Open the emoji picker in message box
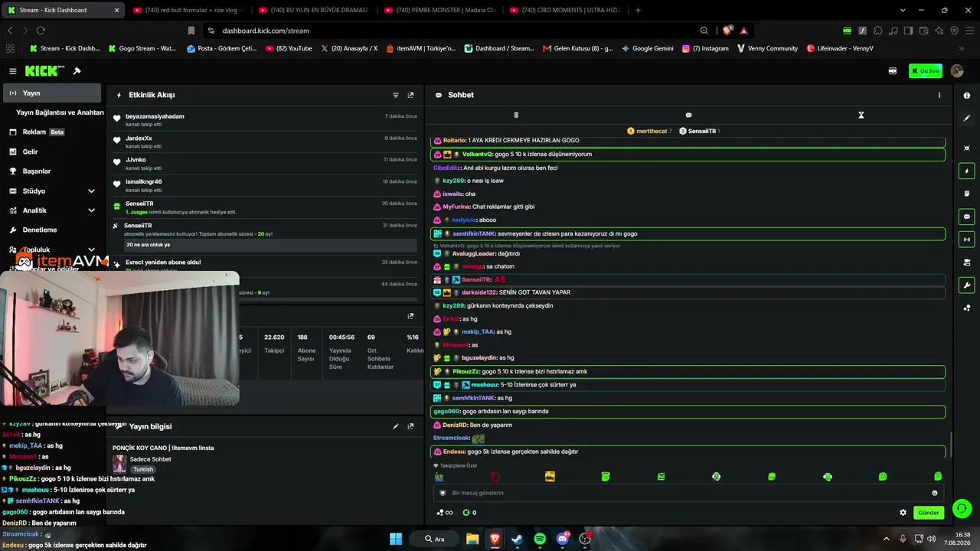Image resolution: width=980 pixels, height=551 pixels. [934, 493]
